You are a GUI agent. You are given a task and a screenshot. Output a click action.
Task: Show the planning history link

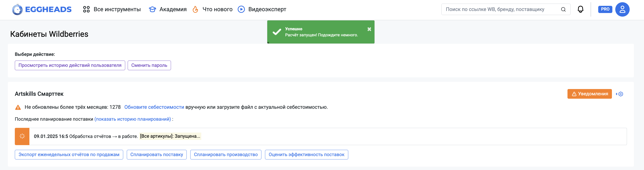tap(132, 119)
